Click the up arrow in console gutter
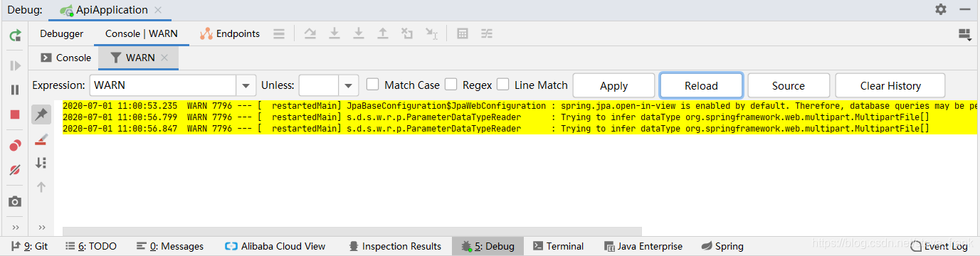Screen dimensions: 980x256 (x=41, y=187)
